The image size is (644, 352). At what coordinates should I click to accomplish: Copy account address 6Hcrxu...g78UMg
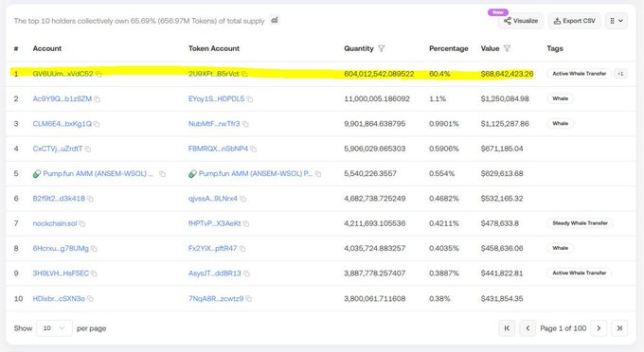tap(94, 249)
